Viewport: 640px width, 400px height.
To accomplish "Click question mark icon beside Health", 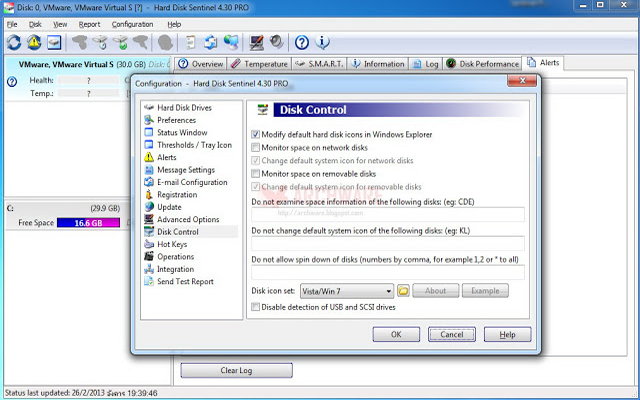I will pos(12,82).
